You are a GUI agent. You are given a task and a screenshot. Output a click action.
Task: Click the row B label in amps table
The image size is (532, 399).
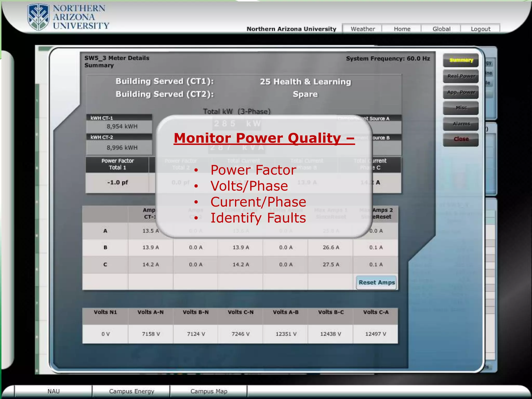coord(105,247)
